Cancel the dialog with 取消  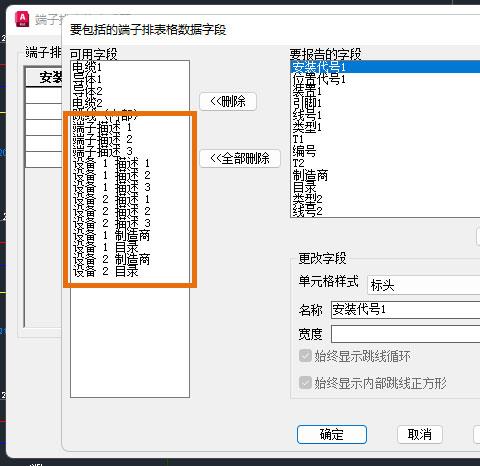[420, 434]
